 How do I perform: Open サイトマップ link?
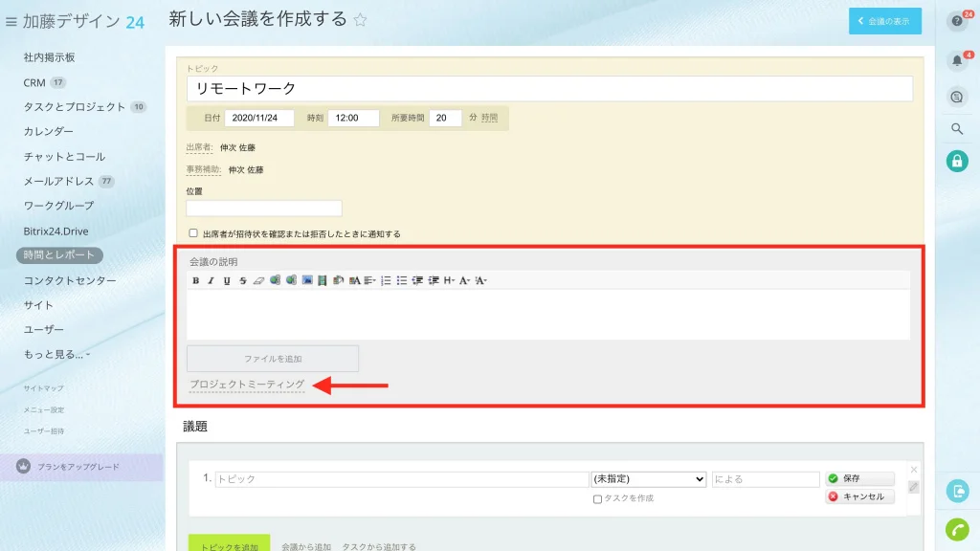tap(44, 388)
